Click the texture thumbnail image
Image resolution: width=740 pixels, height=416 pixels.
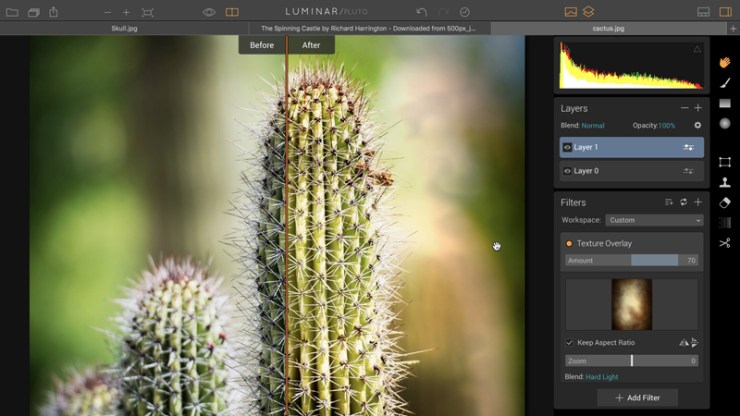pos(631,305)
